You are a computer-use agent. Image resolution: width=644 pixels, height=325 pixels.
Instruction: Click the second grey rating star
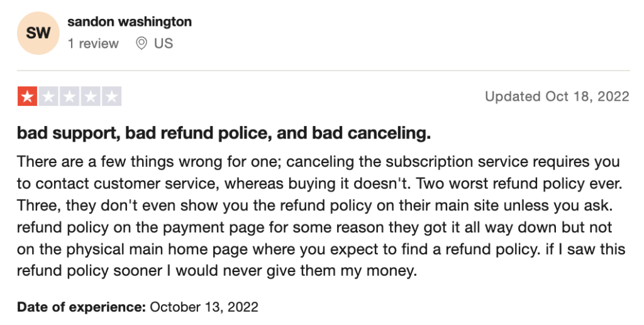(x=48, y=96)
